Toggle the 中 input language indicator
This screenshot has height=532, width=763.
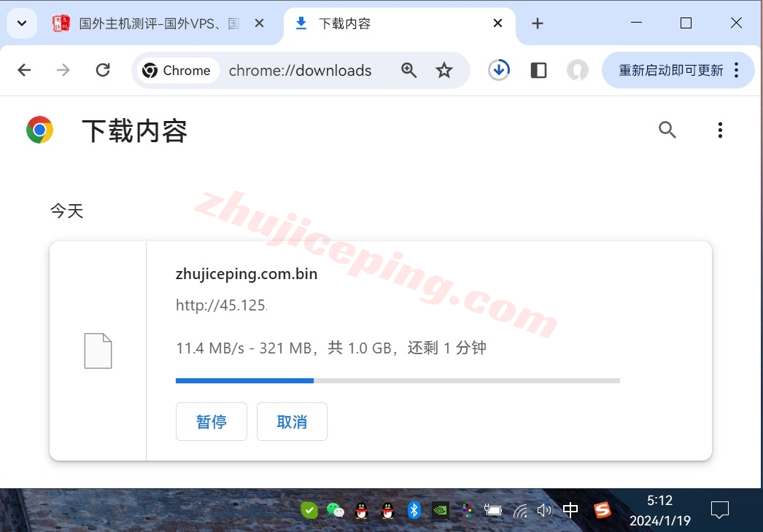tap(570, 510)
